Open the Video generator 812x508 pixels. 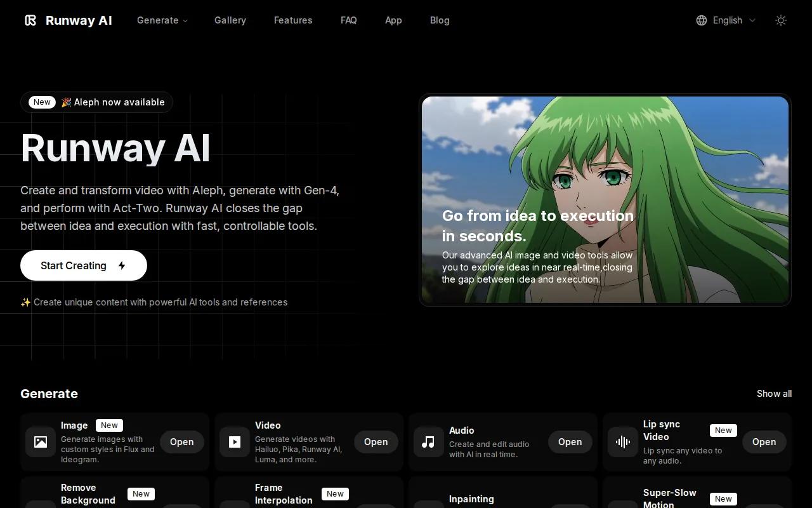click(x=376, y=442)
